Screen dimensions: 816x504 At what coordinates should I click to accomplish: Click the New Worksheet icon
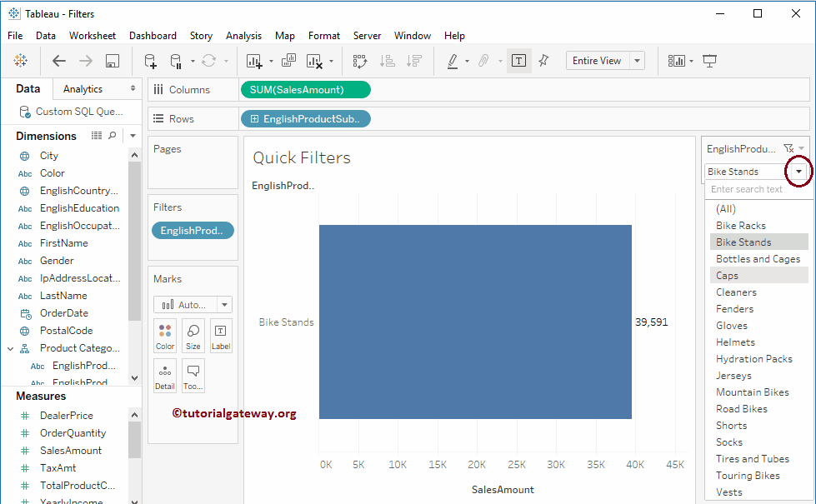[254, 61]
